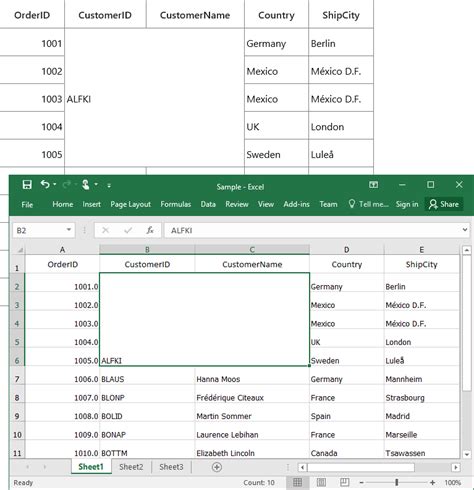Open the Undo history dropdown arrow
The width and height of the screenshot is (474, 490).
pos(55,184)
